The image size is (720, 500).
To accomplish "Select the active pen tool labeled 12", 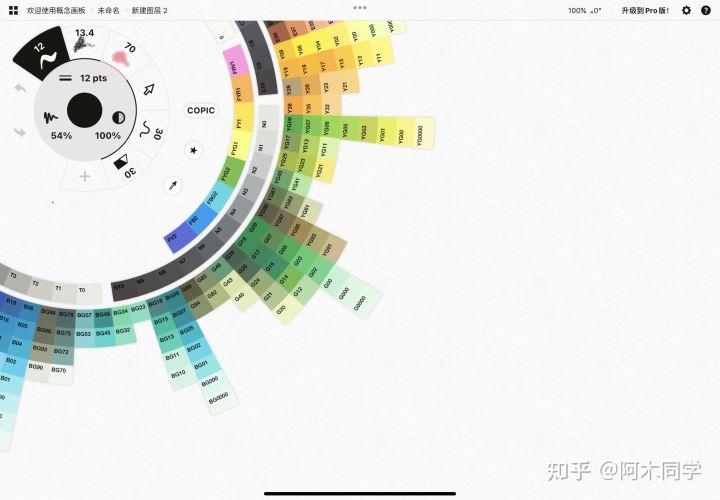I will (x=42, y=54).
